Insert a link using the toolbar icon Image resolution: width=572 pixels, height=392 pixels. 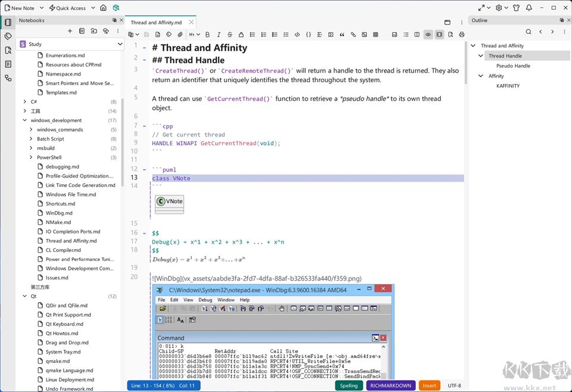click(x=353, y=35)
